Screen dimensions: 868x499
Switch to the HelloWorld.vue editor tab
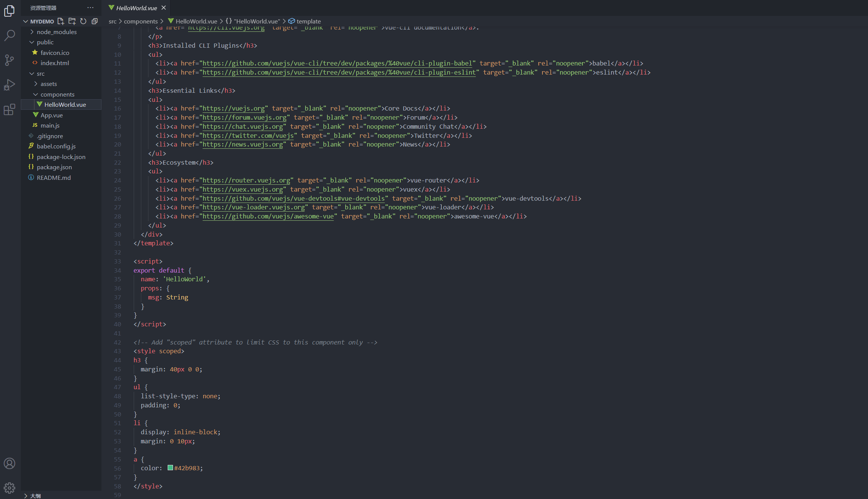(136, 8)
